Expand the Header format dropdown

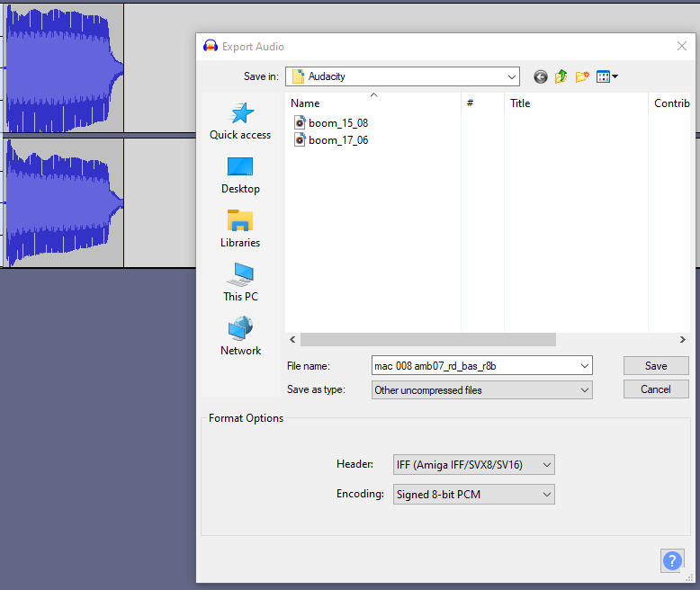474,465
